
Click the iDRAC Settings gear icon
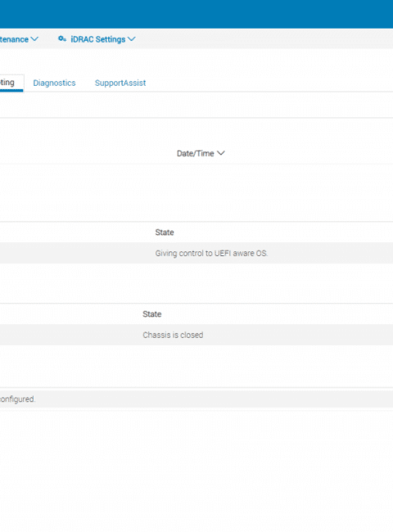[x=62, y=39]
